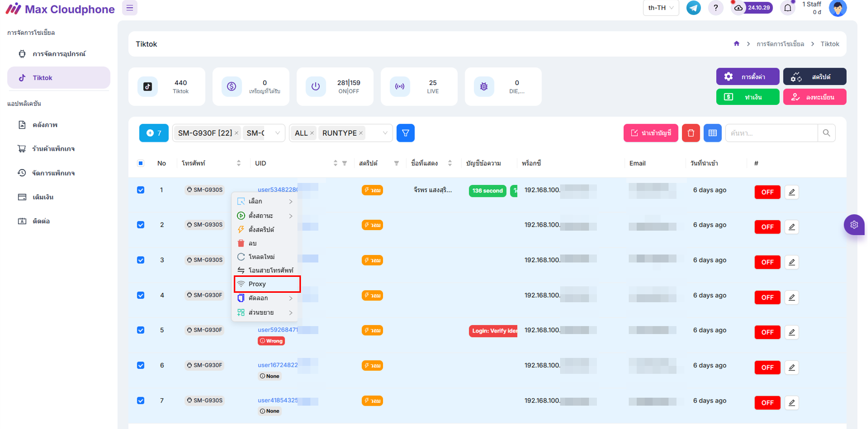Click the search magnifier icon
This screenshot has height=429, width=868.
826,133
